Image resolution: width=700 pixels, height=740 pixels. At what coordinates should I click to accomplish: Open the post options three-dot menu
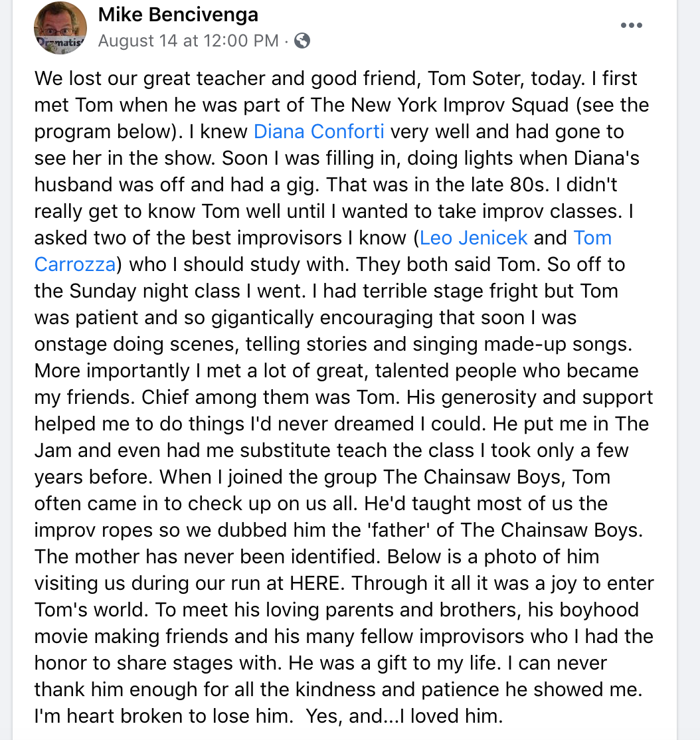631,25
